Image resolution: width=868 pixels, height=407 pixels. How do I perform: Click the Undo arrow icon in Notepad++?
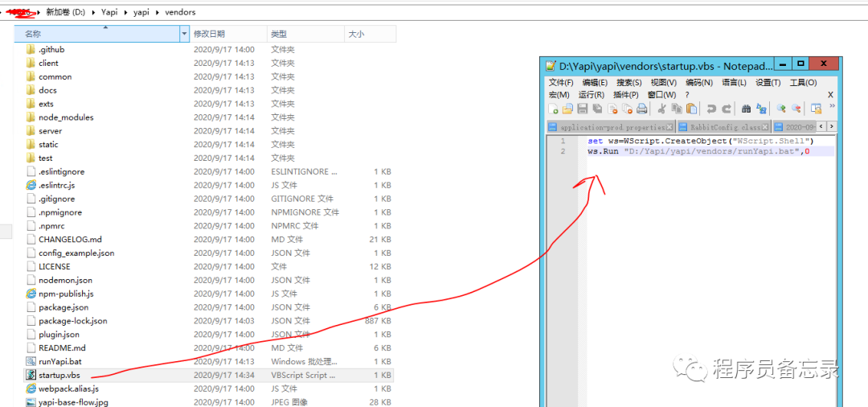711,109
